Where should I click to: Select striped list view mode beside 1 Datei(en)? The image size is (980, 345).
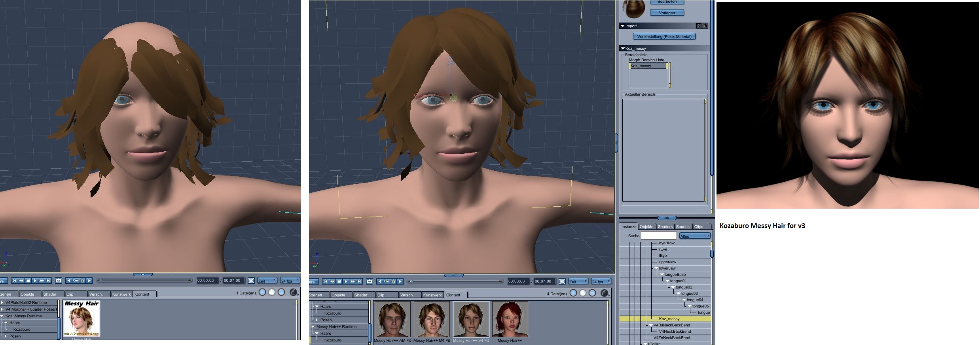tap(281, 292)
